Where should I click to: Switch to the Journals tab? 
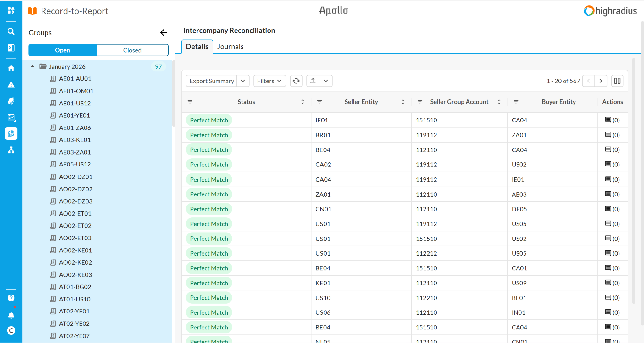pos(230,47)
